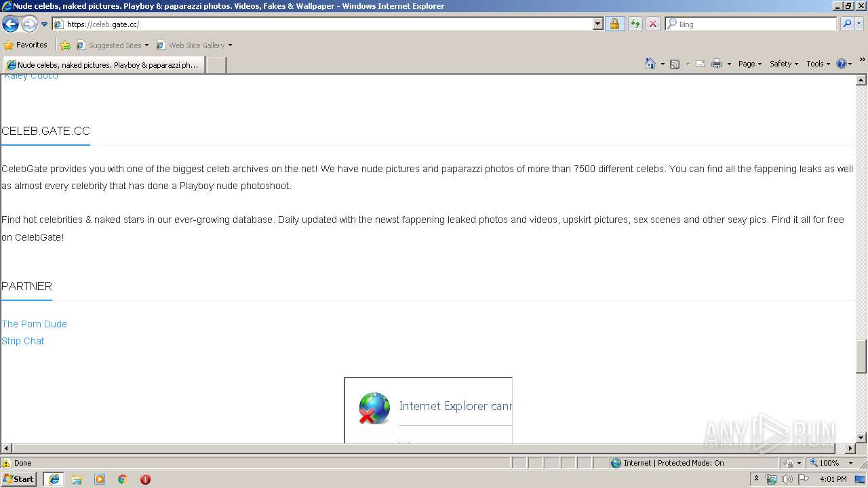Click the network tray icon
Screen dimensions: 868x488
771,479
